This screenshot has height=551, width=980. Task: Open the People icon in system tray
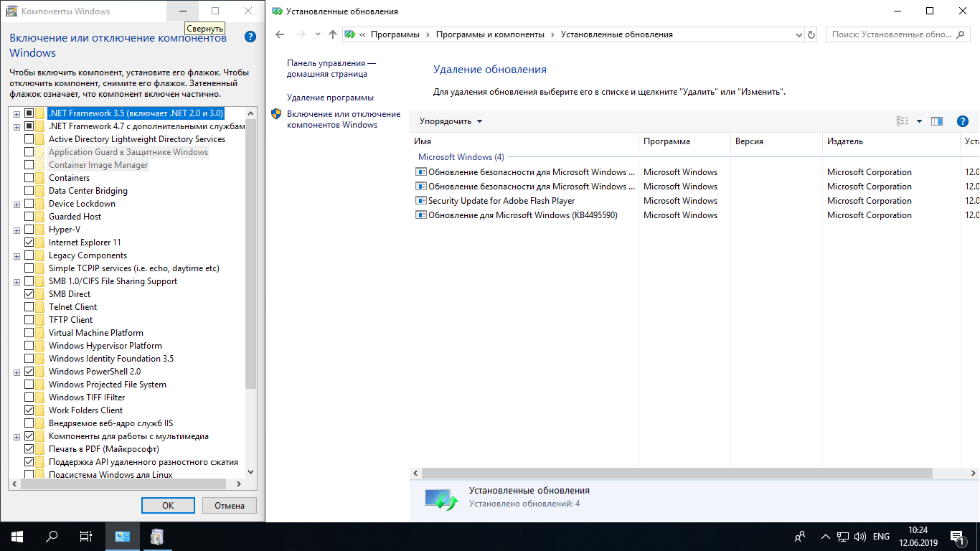pyautogui.click(x=800, y=537)
